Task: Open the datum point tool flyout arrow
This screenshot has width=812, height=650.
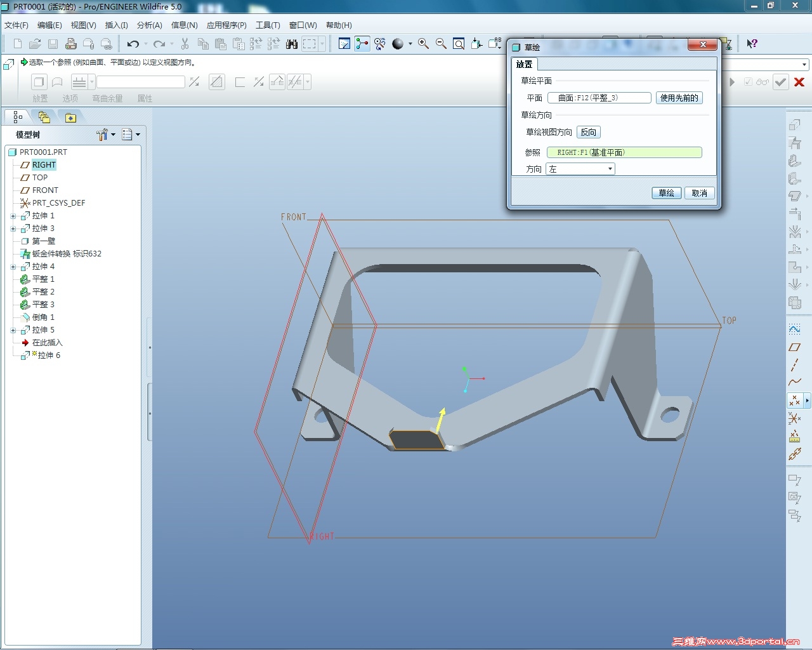Action: (807, 401)
